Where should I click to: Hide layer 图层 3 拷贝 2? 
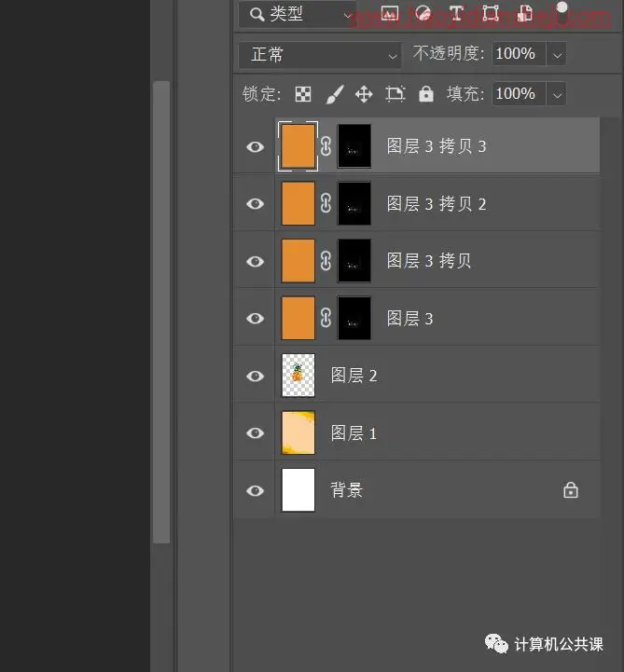click(256, 204)
